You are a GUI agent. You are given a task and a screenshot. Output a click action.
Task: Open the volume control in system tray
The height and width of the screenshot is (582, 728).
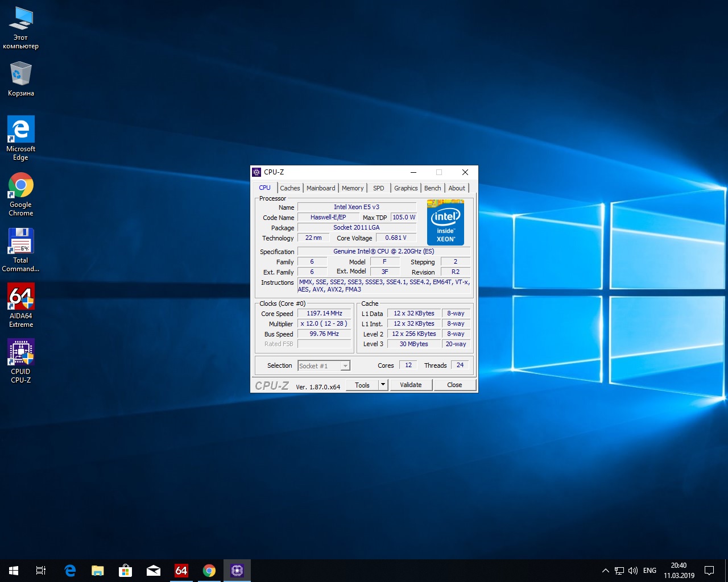click(x=633, y=571)
